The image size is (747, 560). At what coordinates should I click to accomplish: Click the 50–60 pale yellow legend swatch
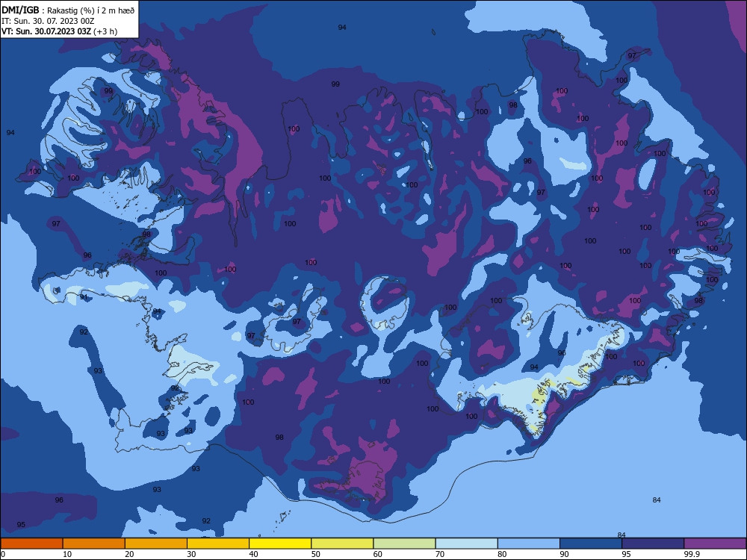pos(342,544)
